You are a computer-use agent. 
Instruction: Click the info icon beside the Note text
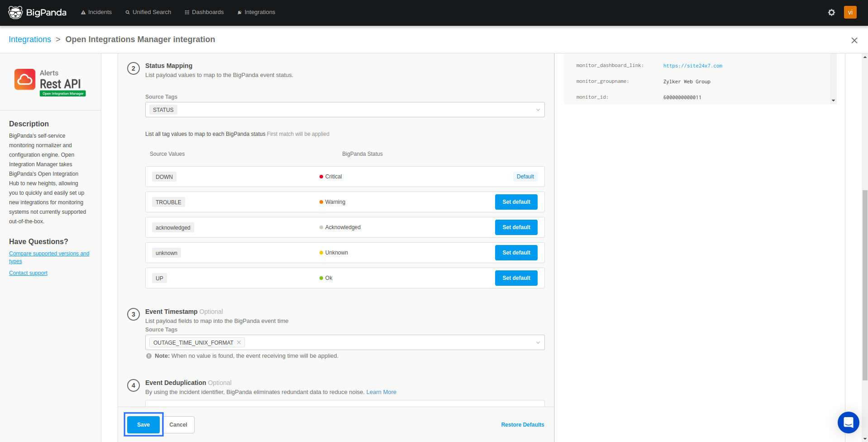148,356
